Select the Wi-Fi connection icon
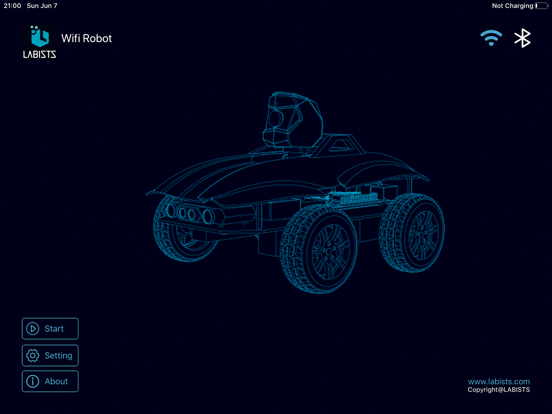Image resolution: width=552 pixels, height=414 pixels. point(491,38)
